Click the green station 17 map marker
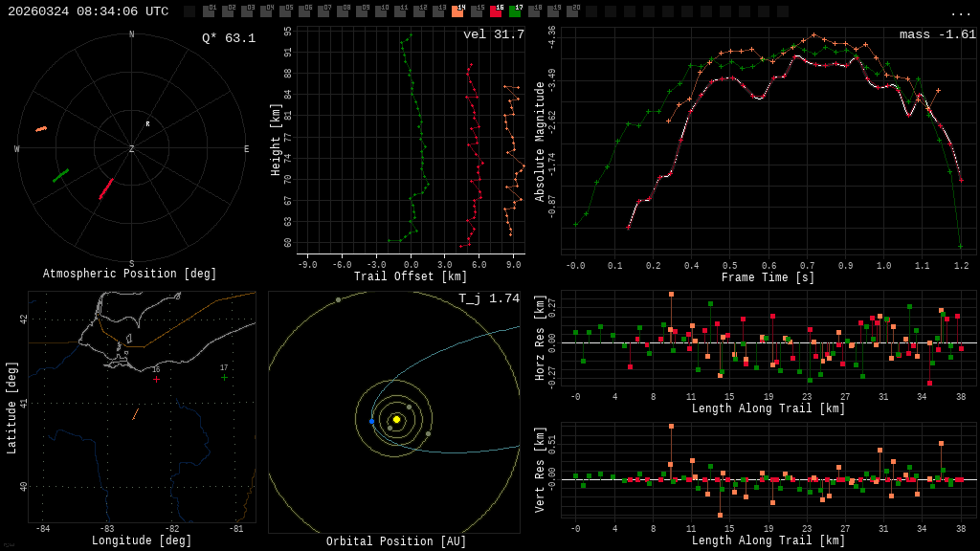The width and height of the screenshot is (980, 551). pos(225,377)
